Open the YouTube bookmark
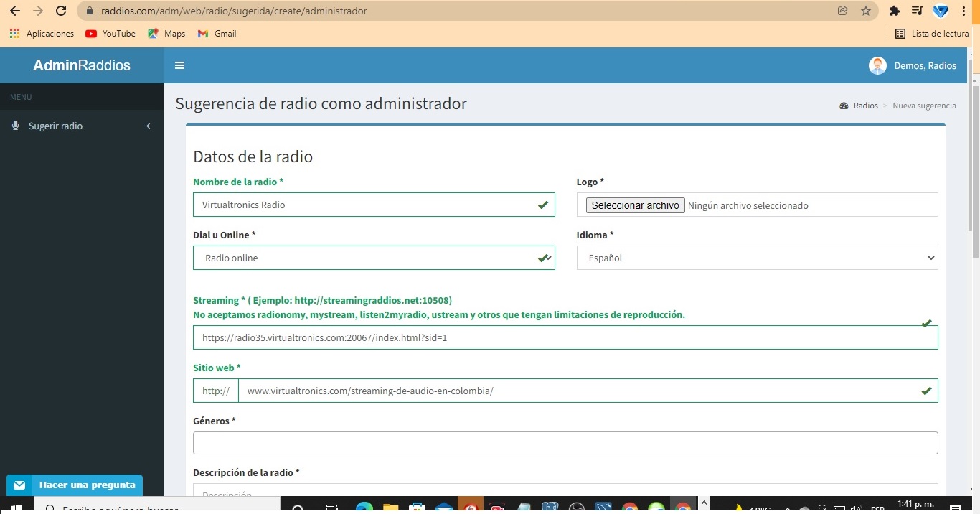The image size is (980, 514). click(x=110, y=34)
